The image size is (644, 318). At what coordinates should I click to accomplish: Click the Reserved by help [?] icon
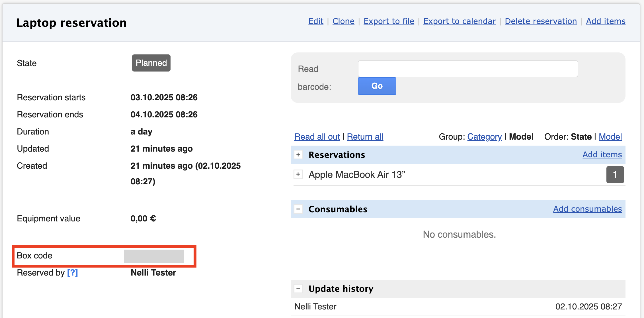[x=72, y=273]
